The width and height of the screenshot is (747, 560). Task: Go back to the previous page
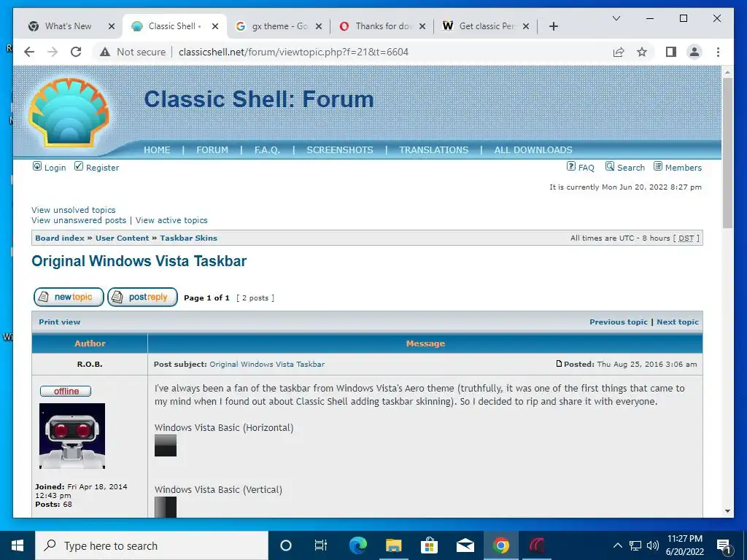click(29, 52)
